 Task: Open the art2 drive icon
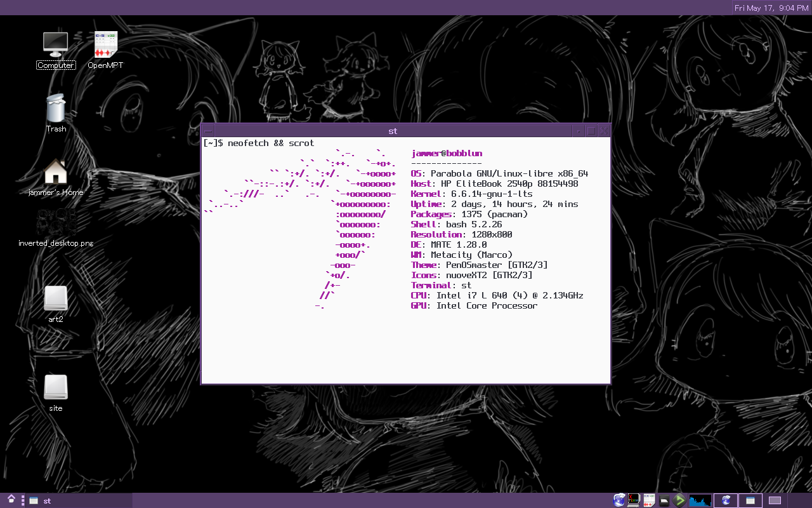[56, 299]
